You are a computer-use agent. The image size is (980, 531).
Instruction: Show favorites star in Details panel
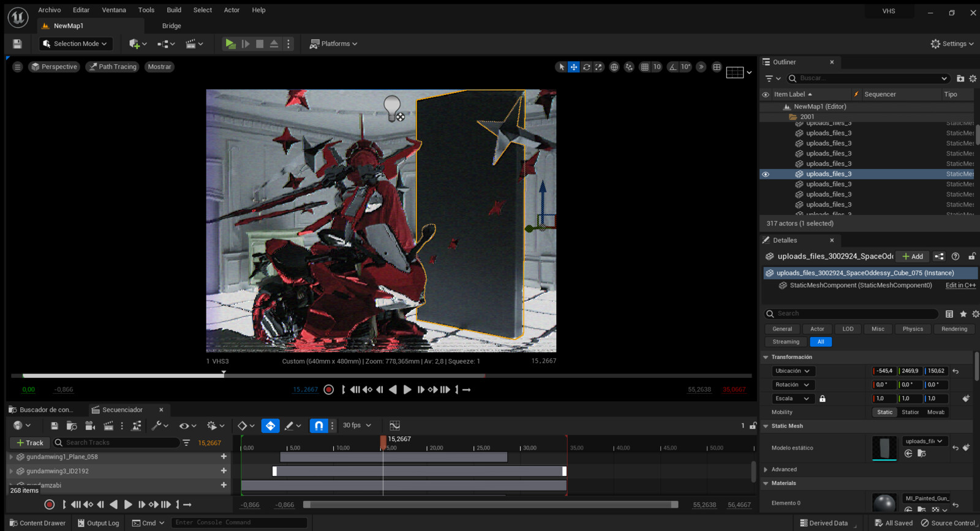[x=963, y=314]
